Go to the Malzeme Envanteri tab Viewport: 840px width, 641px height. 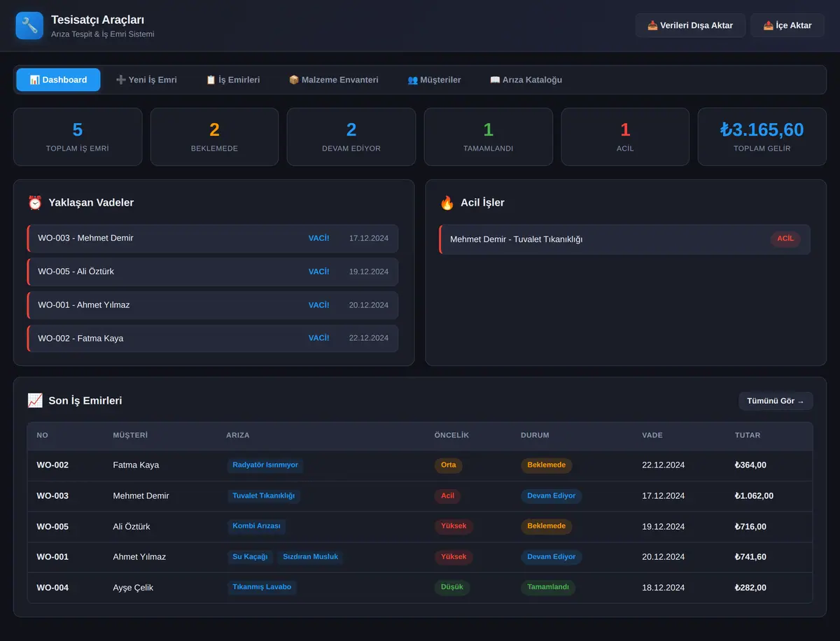334,80
